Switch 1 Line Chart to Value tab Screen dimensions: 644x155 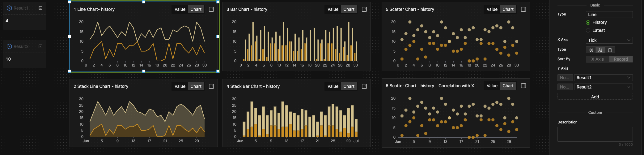pyautogui.click(x=180, y=9)
